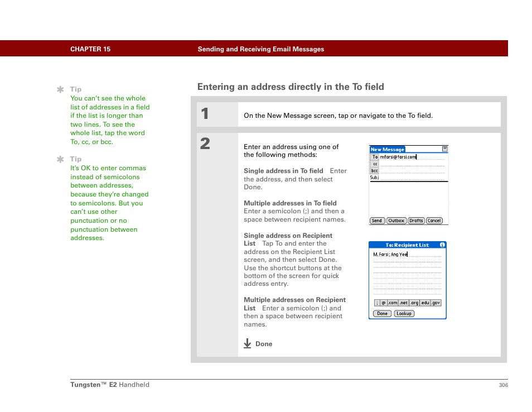Viewport: 532px width, 412px height.
Task: Tap the .edu shortcut button
Action: click(425, 303)
